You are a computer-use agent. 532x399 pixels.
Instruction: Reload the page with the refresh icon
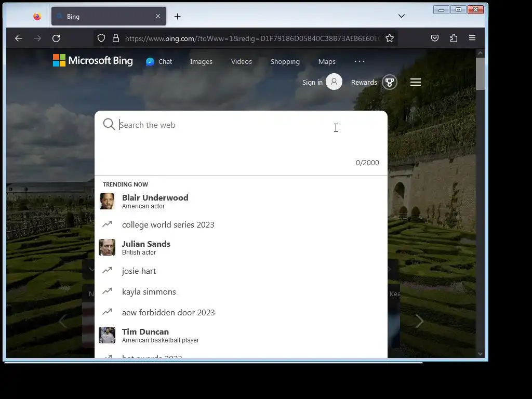click(x=56, y=38)
